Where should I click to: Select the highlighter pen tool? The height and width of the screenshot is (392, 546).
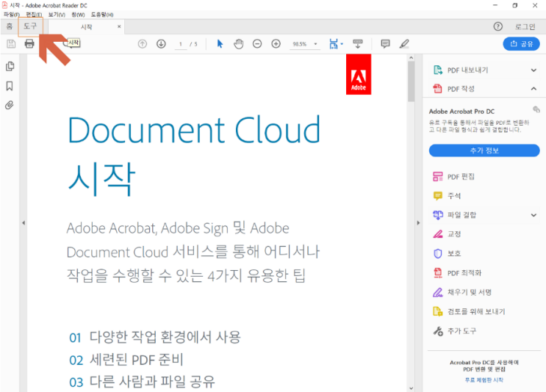404,44
